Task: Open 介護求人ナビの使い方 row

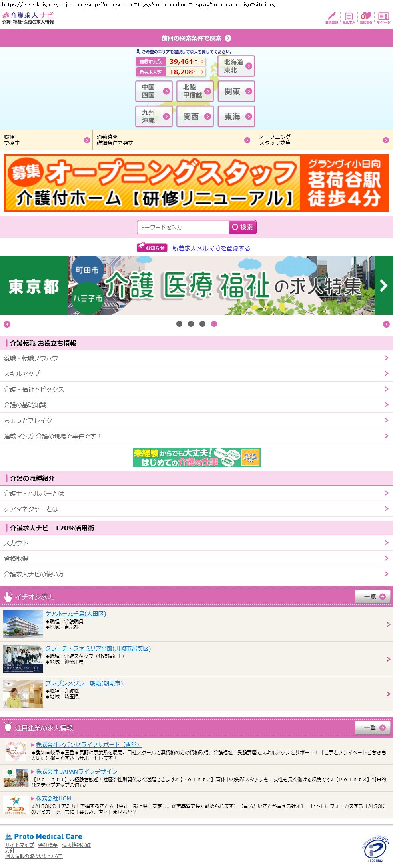Action: point(196,574)
